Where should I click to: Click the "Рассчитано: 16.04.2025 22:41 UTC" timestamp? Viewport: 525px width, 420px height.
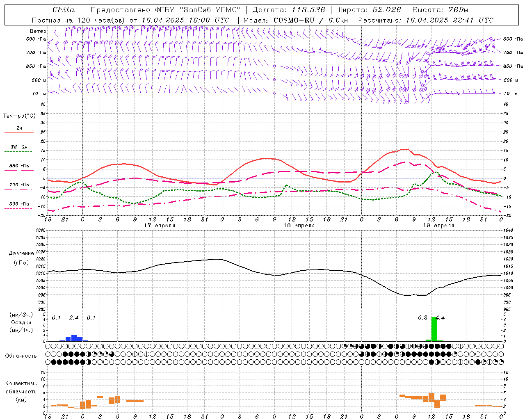[426, 20]
